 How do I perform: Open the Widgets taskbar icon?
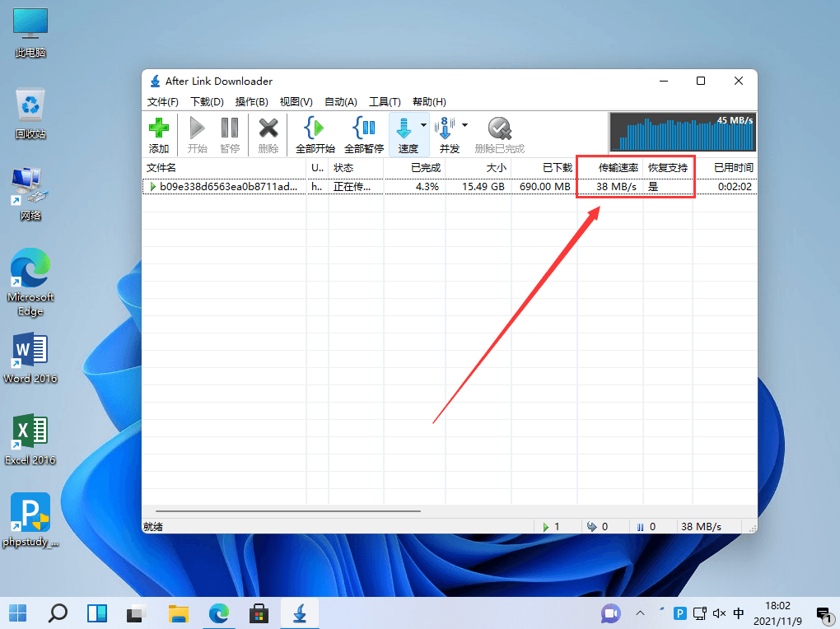(97, 613)
